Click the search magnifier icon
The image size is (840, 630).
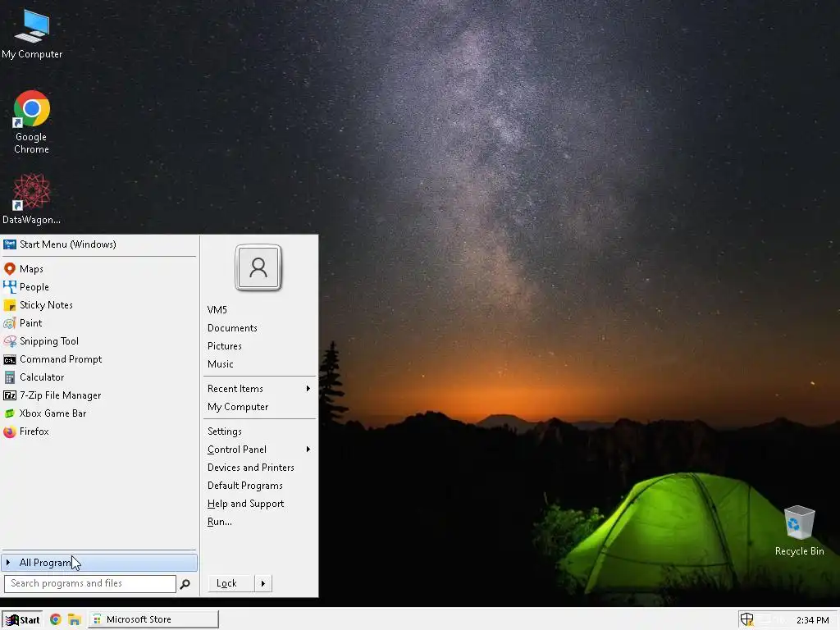pos(185,584)
